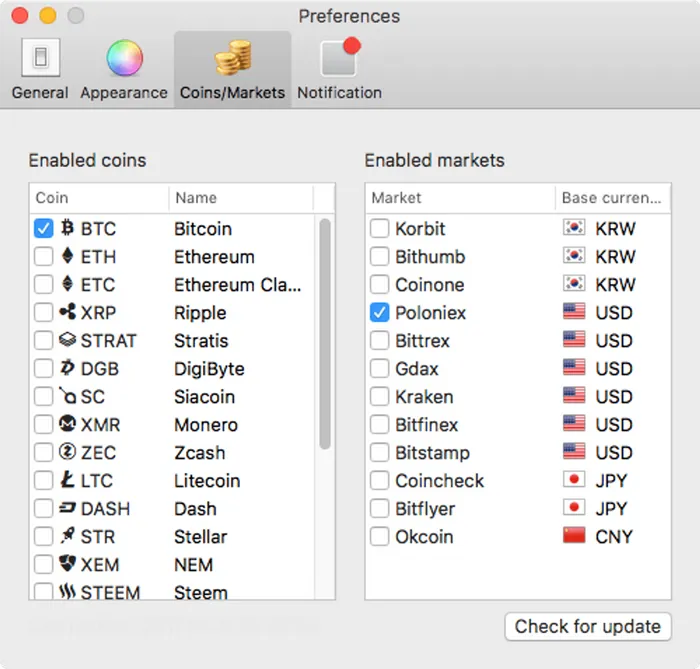Screen dimensions: 700x669
Task: Sort coins by the Name column header
Action: click(x=240, y=198)
